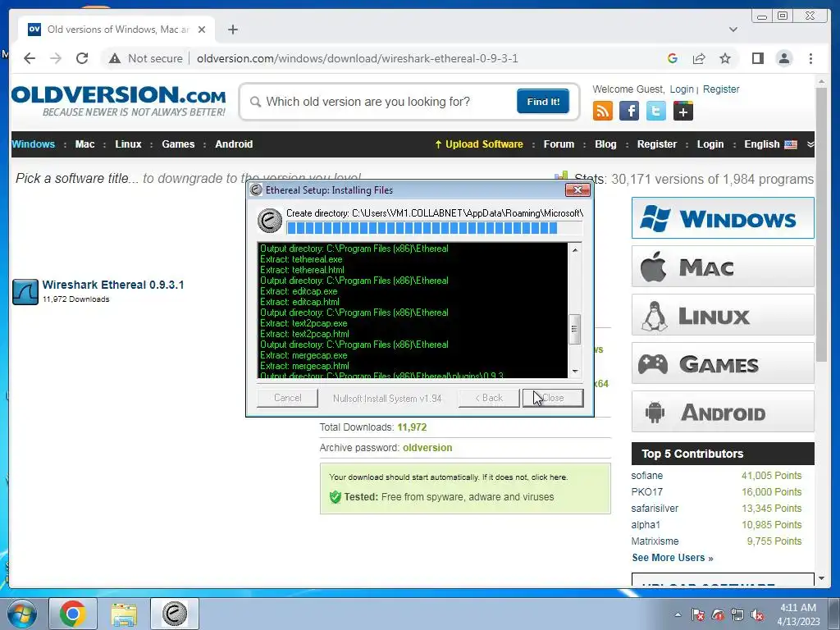Screen dimensions: 840x630
Task: Close the Old versions of Windows tab
Action: pyautogui.click(x=202, y=30)
